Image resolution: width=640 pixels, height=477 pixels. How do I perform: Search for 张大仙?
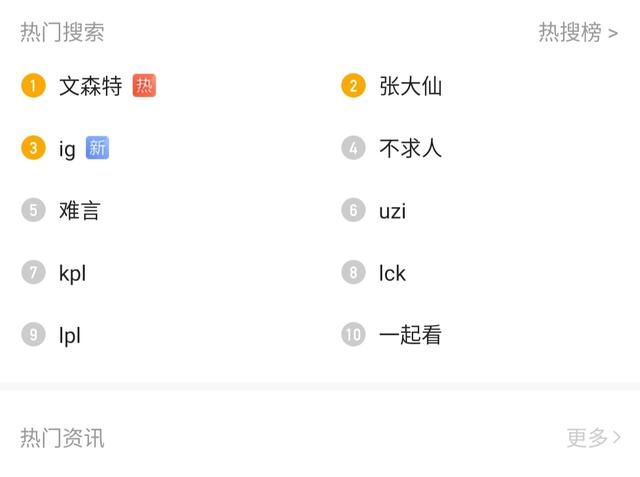click(411, 86)
